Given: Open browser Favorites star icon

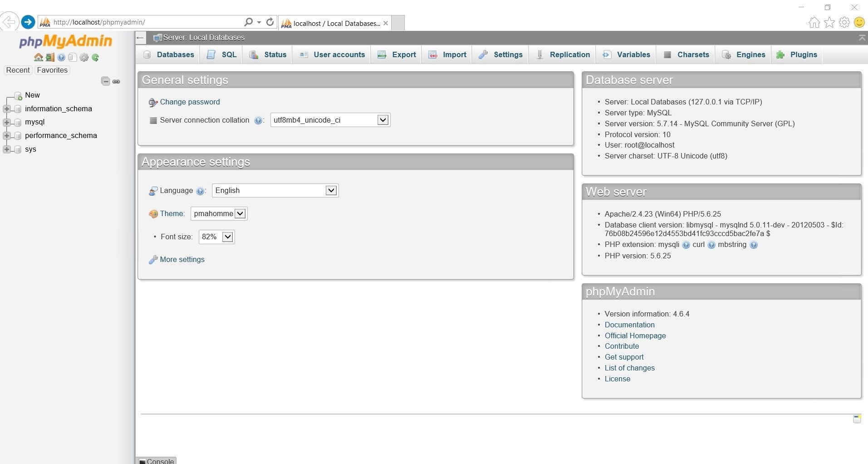Looking at the screenshot, I should point(829,22).
